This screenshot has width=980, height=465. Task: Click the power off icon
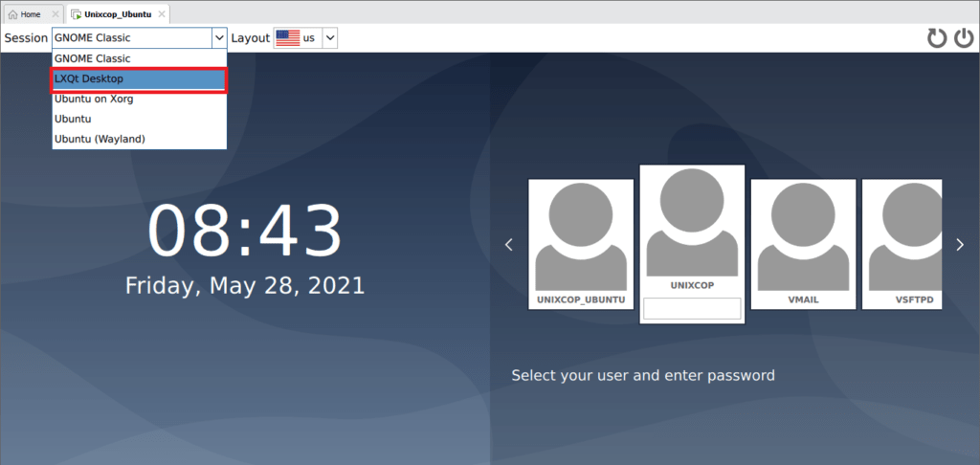963,38
